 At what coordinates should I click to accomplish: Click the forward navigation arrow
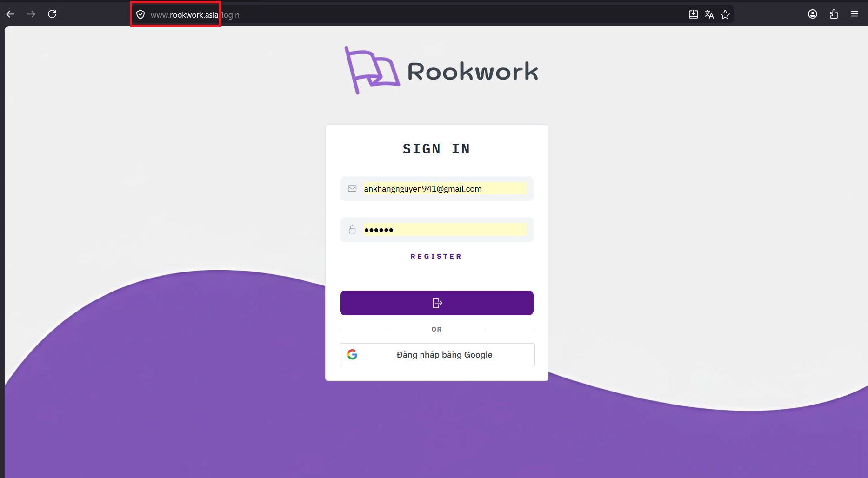(31, 14)
